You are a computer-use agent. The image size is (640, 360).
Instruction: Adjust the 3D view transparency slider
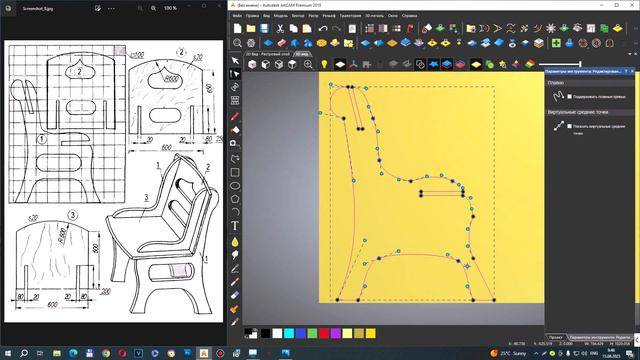559,64
